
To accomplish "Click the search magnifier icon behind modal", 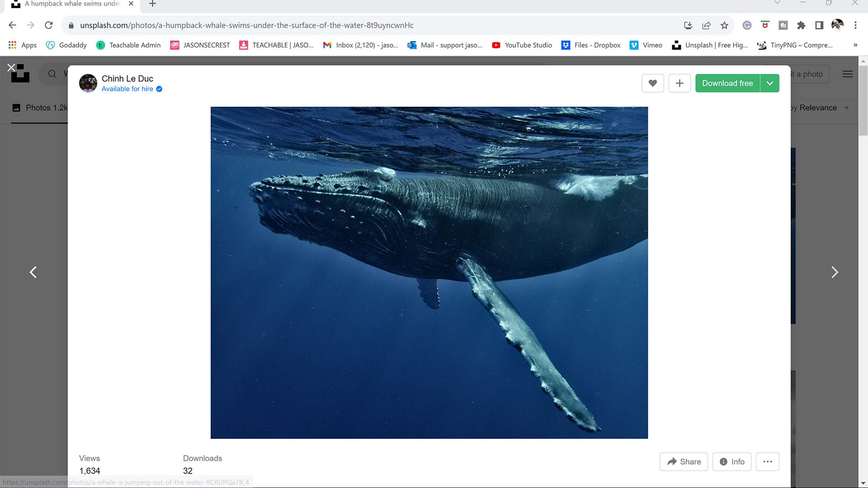I will [x=52, y=74].
